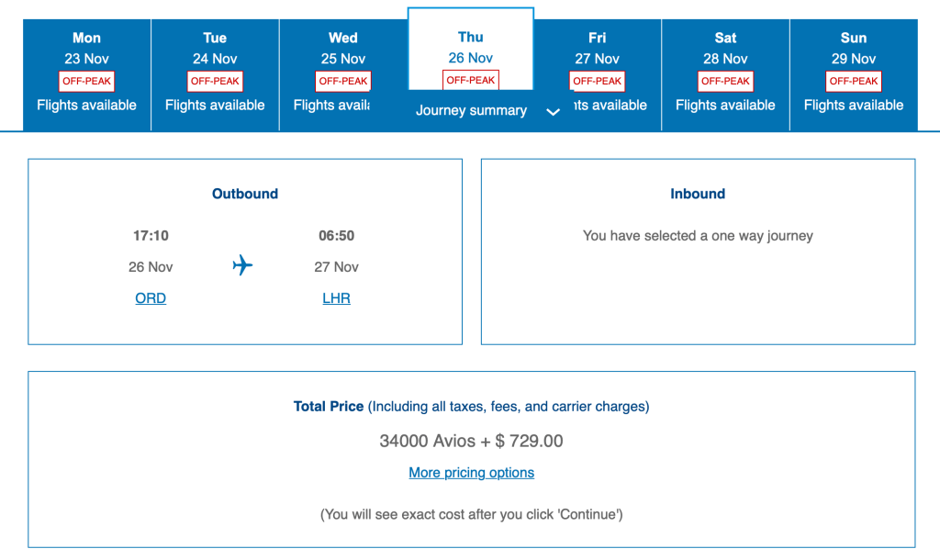The height and width of the screenshot is (560, 940).
Task: Click the OFF-PEAK badge under Tue 24 Nov
Action: pos(215,81)
